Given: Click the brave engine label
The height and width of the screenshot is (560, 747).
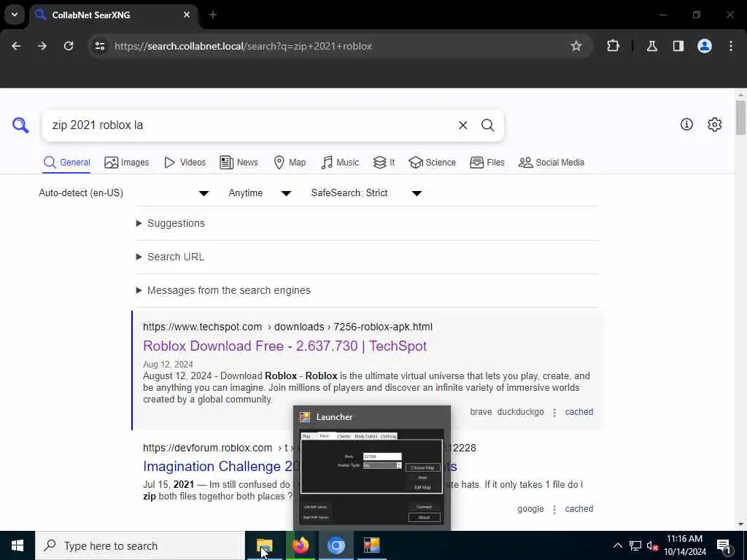Looking at the screenshot, I should click(x=481, y=412).
